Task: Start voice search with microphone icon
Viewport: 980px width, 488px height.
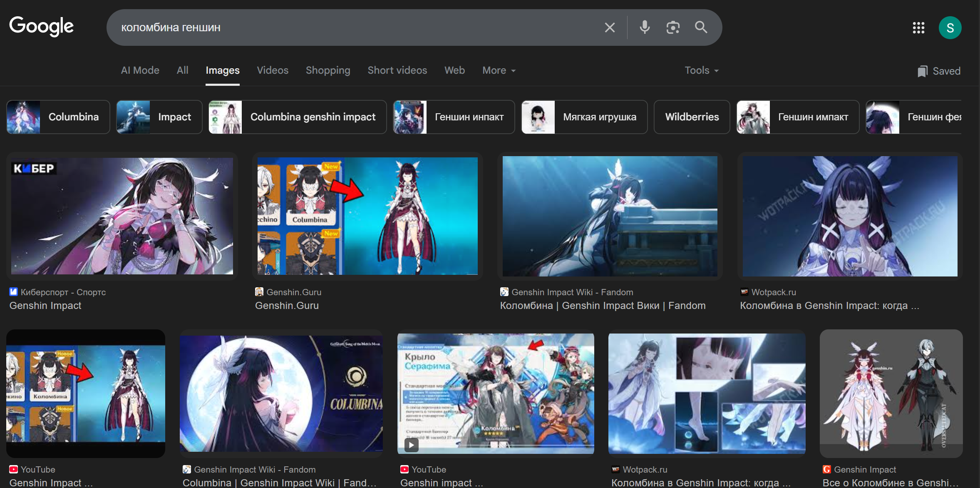Action: [x=645, y=27]
